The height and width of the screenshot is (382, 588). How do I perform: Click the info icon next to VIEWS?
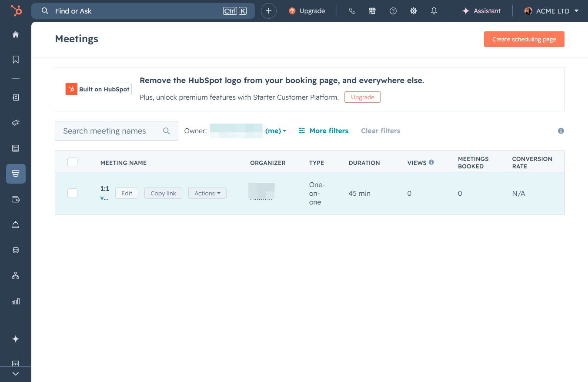431,162
